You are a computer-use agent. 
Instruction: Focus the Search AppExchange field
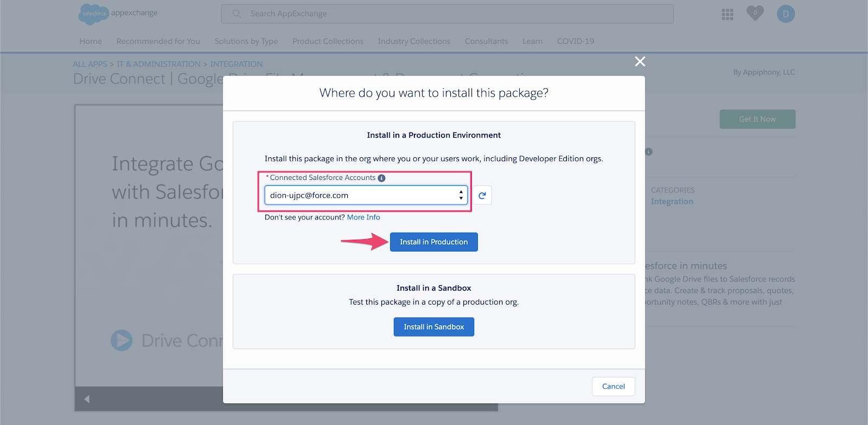click(x=448, y=14)
